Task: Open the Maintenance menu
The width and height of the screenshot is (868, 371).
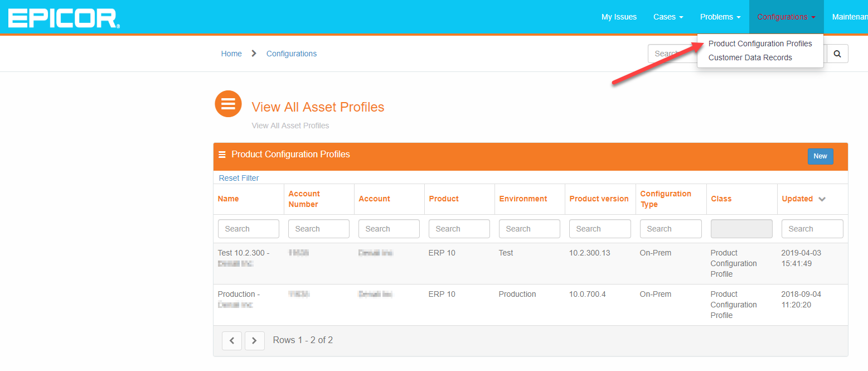Action: click(x=850, y=17)
